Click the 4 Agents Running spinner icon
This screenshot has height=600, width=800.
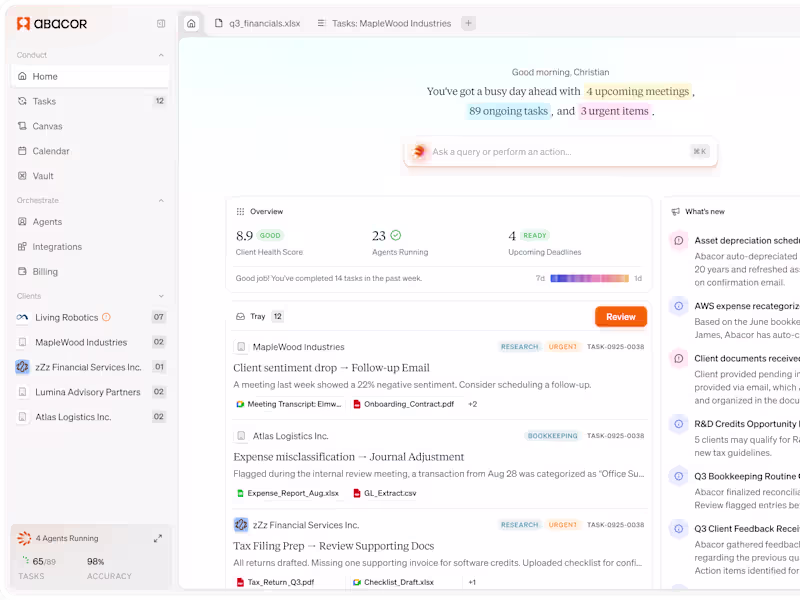click(x=24, y=538)
